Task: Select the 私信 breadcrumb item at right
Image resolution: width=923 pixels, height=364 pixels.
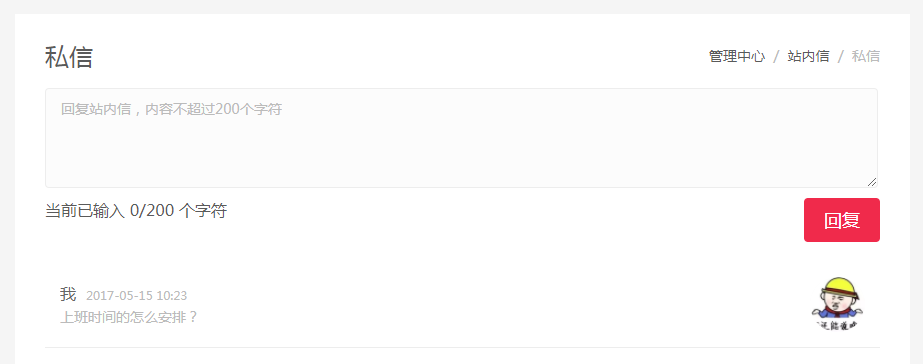Action: click(866, 57)
